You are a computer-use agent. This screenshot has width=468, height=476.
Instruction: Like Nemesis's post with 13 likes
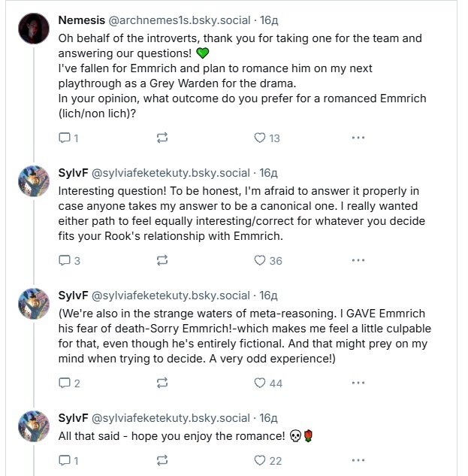[260, 138]
